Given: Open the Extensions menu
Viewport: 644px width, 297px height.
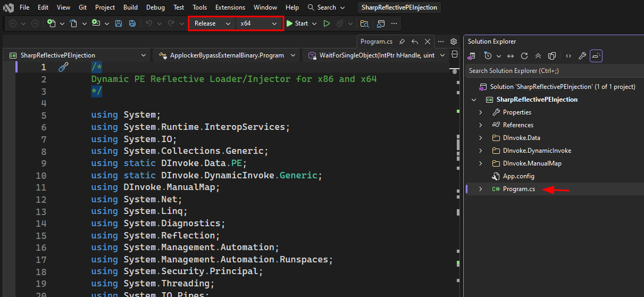Looking at the screenshot, I should (x=230, y=7).
